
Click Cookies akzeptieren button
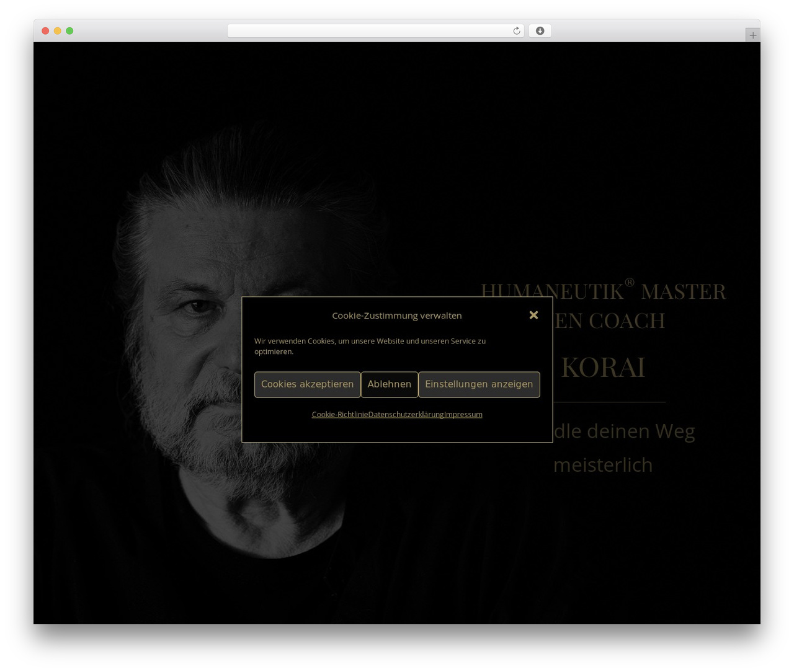click(x=308, y=384)
